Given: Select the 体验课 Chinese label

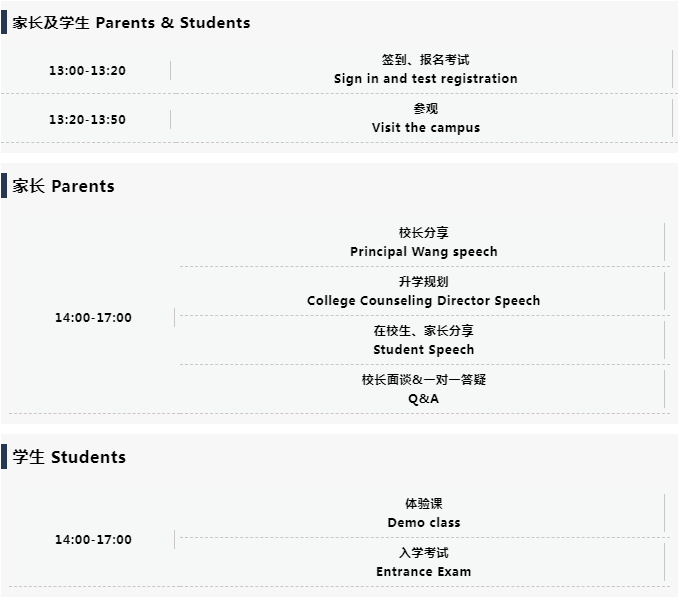Looking at the screenshot, I should 424,504.
